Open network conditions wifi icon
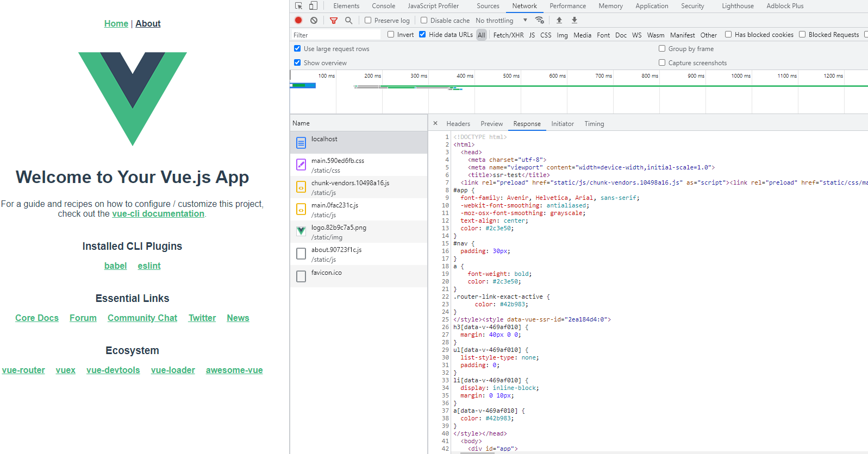Image resolution: width=868 pixels, height=454 pixels. click(x=540, y=20)
